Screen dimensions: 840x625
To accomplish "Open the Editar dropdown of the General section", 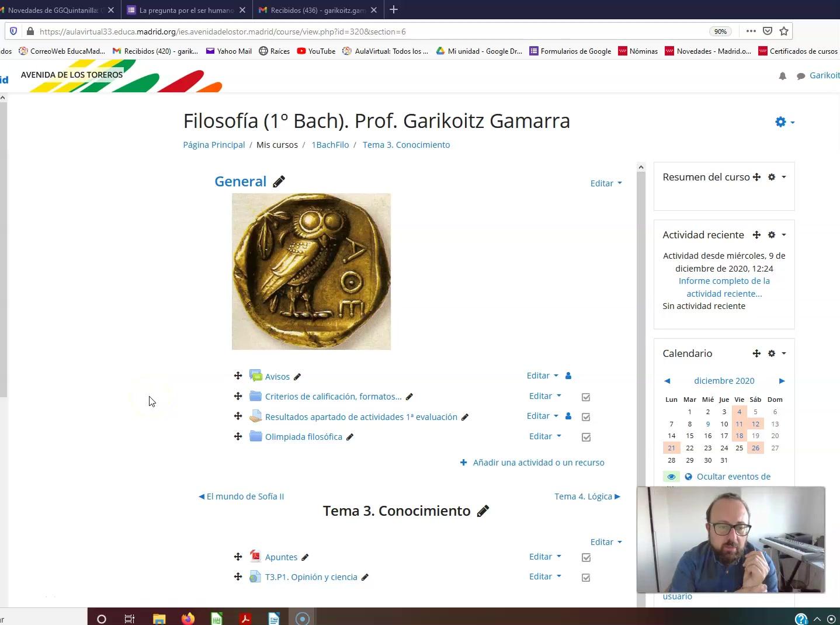I will 606,183.
